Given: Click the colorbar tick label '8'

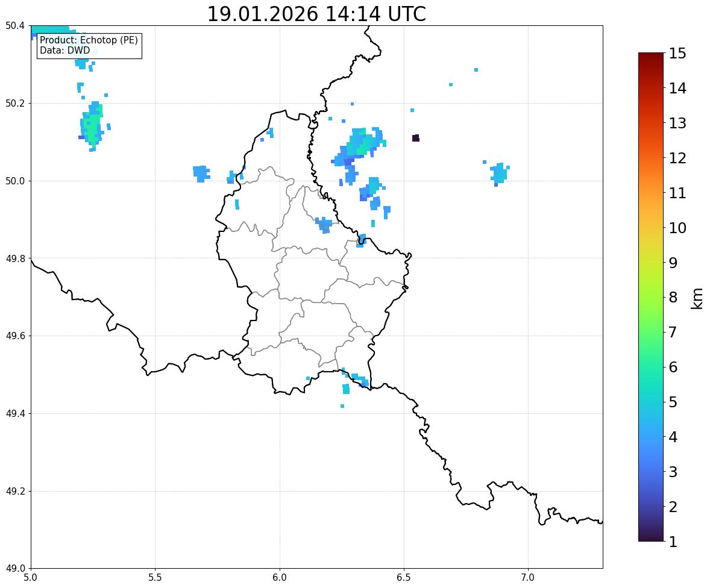Looking at the screenshot, I should (x=673, y=298).
